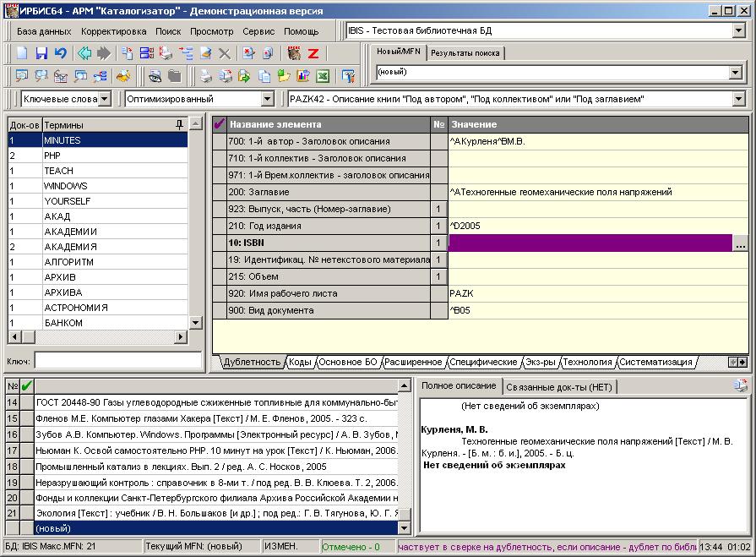Viewport: 756px width, 557px height.
Task: Click the blue Undo arrow icon
Action: (x=60, y=53)
